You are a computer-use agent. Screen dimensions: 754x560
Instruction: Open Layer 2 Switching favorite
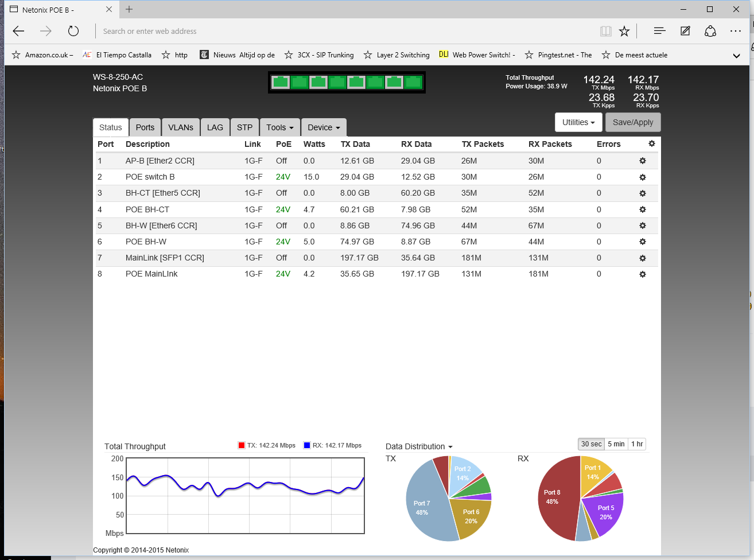pos(397,55)
